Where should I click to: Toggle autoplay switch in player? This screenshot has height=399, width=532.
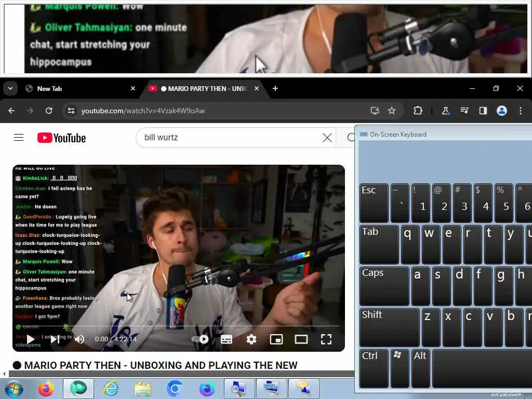[201, 339]
